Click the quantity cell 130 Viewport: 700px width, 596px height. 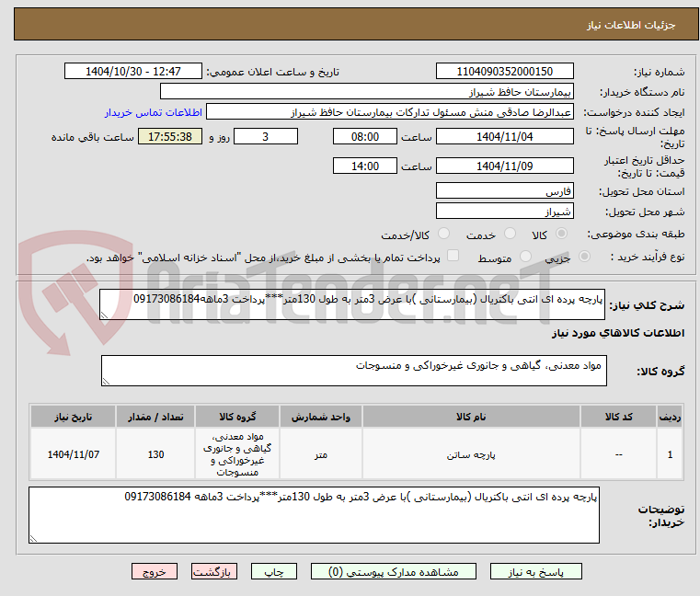[155, 454]
